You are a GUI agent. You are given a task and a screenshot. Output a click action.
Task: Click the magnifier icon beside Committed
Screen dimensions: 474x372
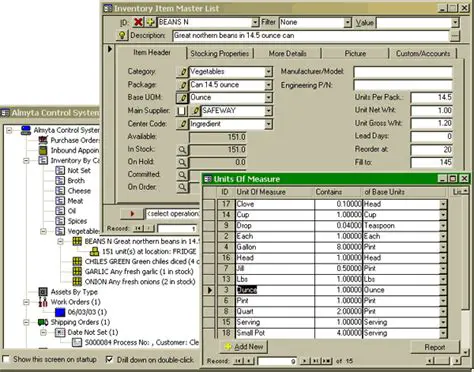(182, 175)
